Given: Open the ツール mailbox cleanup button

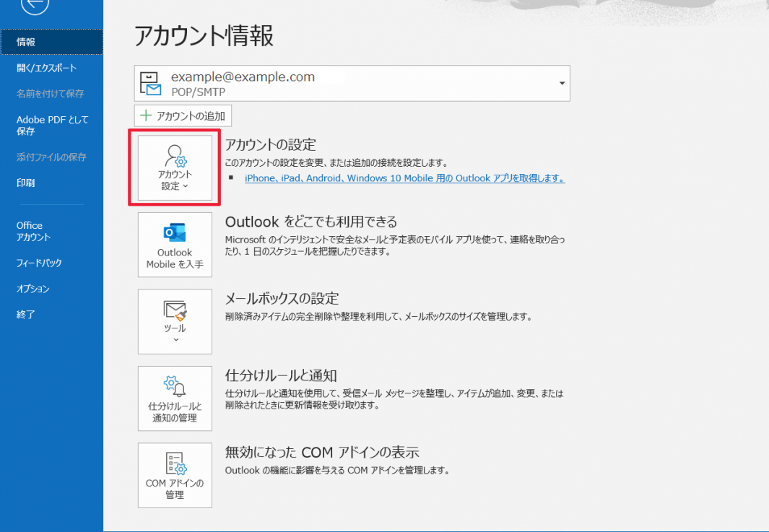Looking at the screenshot, I should tap(175, 321).
